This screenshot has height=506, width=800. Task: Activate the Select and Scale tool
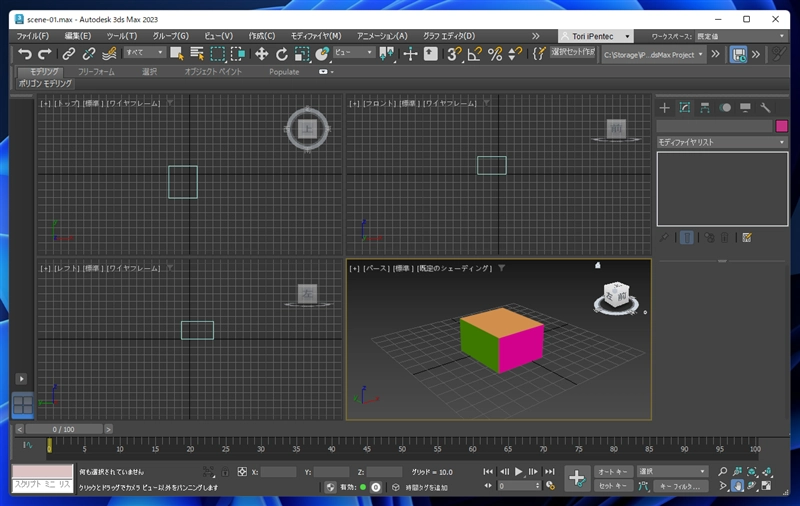302,54
